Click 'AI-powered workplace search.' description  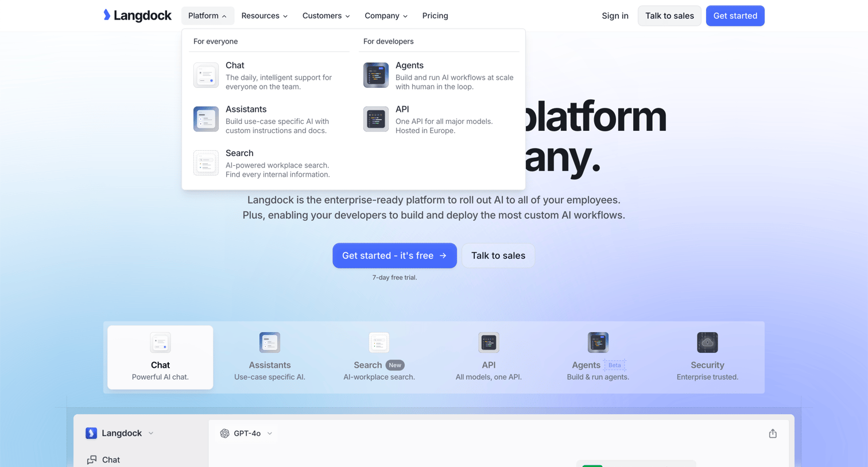(x=277, y=165)
